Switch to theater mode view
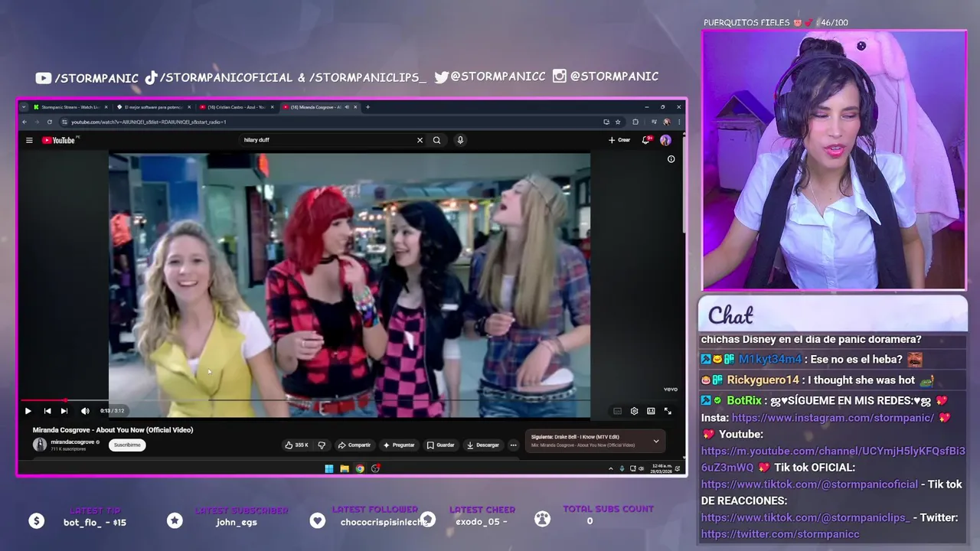Screen dimensions: 980x551 pyautogui.click(x=651, y=411)
